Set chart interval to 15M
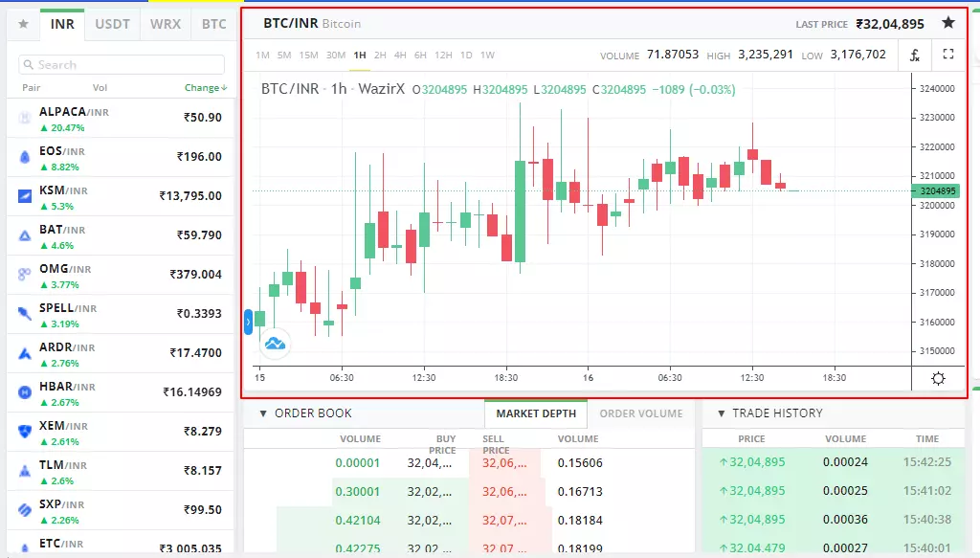 [308, 55]
